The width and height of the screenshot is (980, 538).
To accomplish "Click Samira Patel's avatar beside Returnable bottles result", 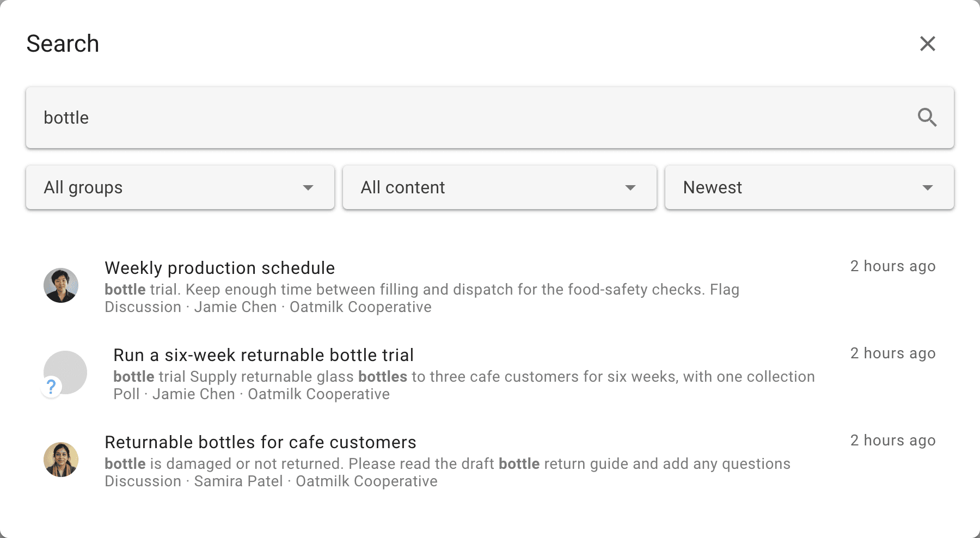I will pos(61,460).
